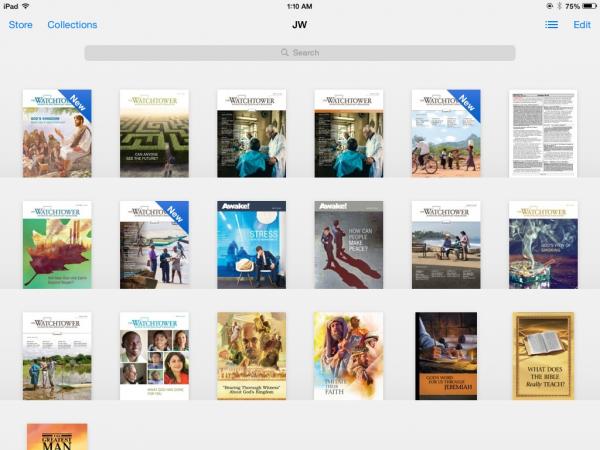Screen dimensions: 600x450
Task: Tap the Edit button
Action: click(x=581, y=25)
